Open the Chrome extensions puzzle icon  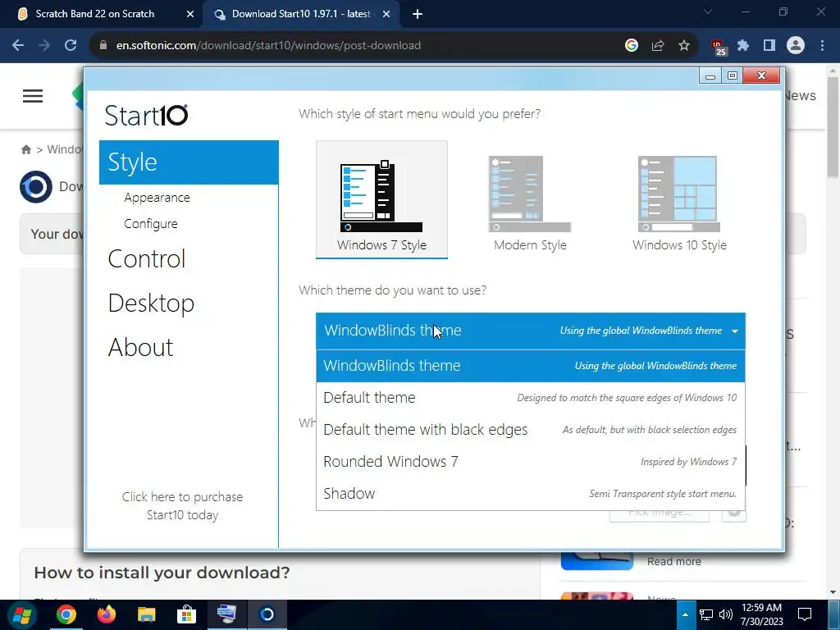(x=743, y=46)
